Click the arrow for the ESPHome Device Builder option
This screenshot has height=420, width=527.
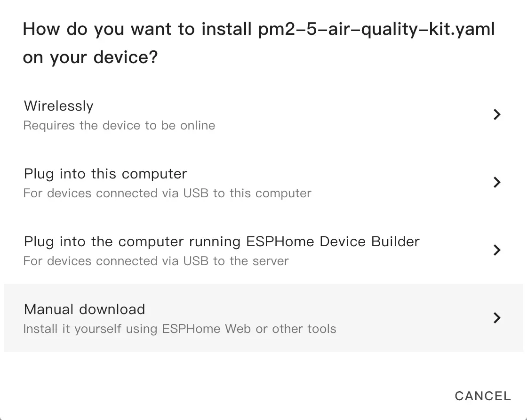tap(496, 250)
